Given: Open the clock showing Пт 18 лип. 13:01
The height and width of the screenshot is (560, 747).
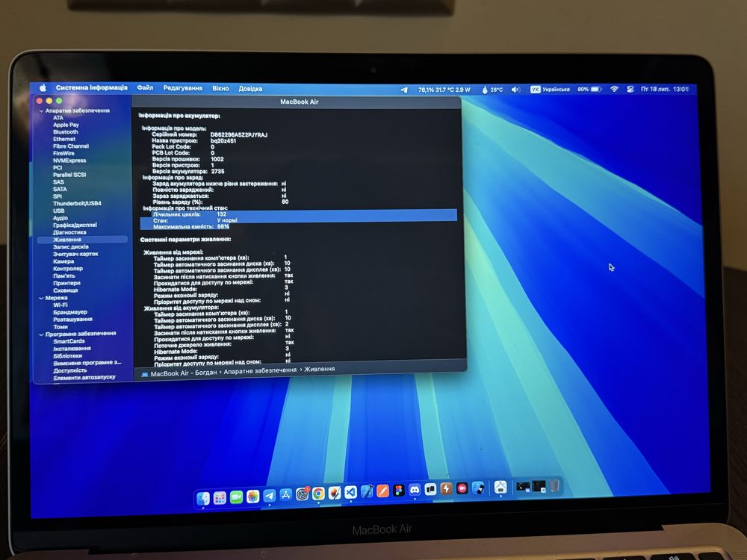Looking at the screenshot, I should (x=665, y=89).
